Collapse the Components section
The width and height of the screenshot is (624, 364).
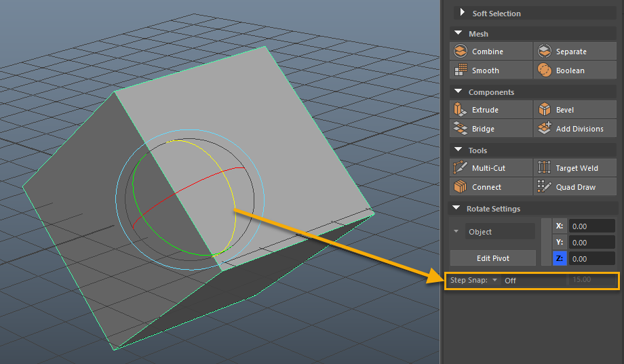(x=459, y=92)
